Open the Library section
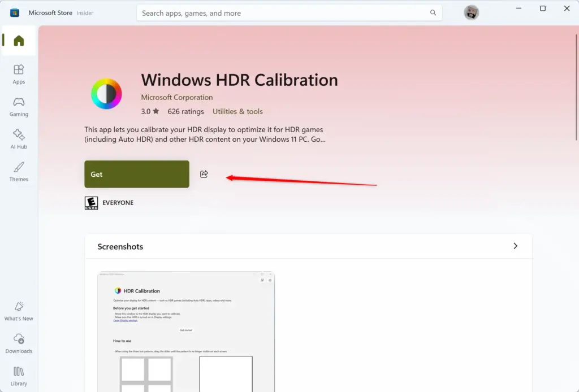 19,376
